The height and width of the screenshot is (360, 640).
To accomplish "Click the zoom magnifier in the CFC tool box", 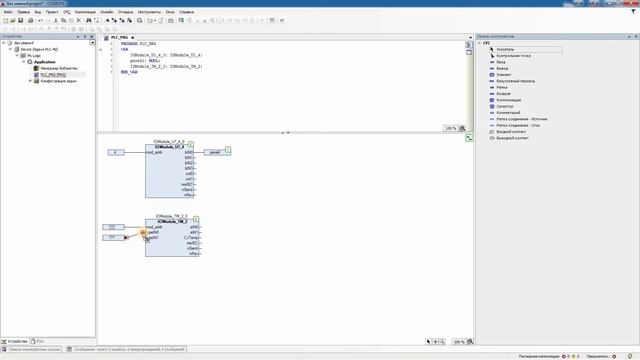I will [x=442, y=342].
